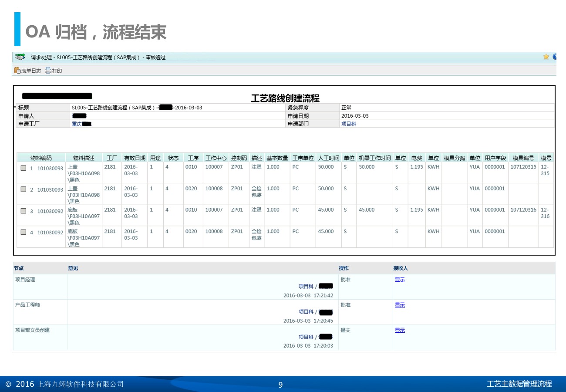Click the 45.000 machine time cell
The image size is (566, 392).
click(367, 210)
